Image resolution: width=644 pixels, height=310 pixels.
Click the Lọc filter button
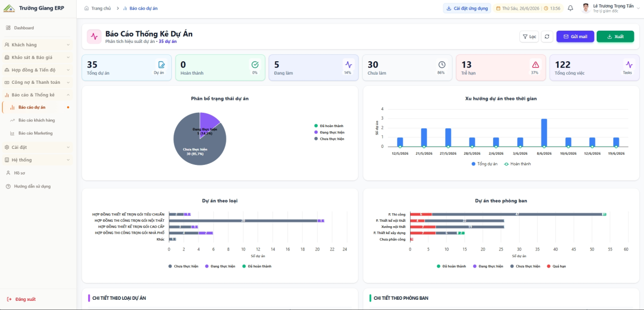(x=529, y=37)
